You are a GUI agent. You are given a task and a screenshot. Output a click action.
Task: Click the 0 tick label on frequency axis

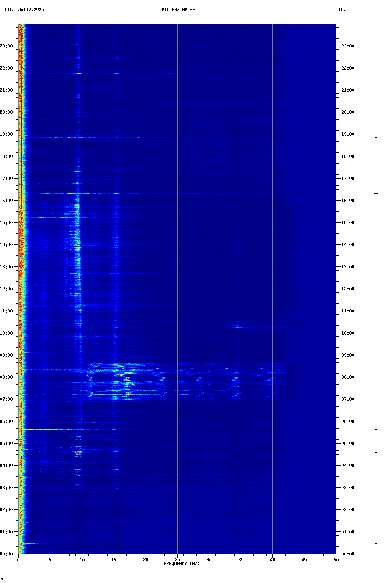[18, 560]
